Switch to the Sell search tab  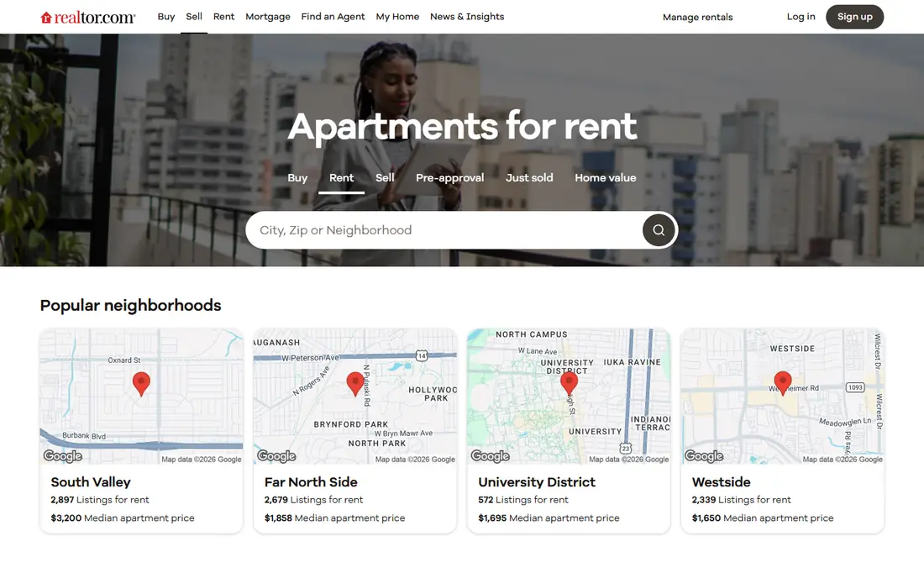385,178
